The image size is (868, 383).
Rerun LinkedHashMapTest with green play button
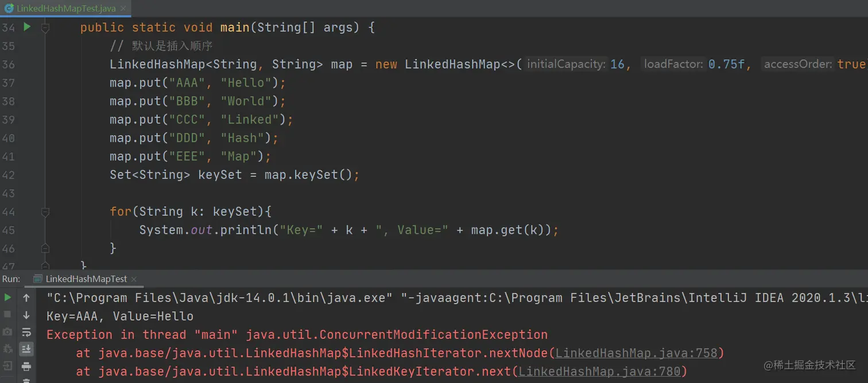tap(8, 298)
